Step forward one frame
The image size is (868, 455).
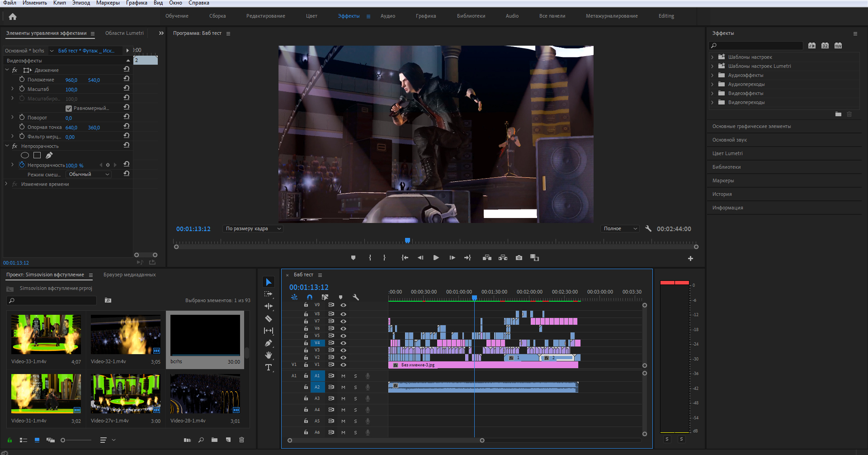point(452,258)
